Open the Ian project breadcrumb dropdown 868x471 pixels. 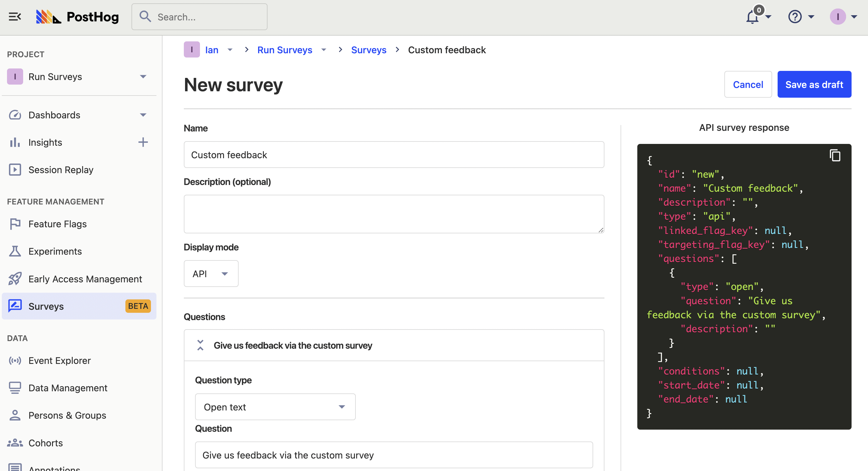click(x=230, y=50)
